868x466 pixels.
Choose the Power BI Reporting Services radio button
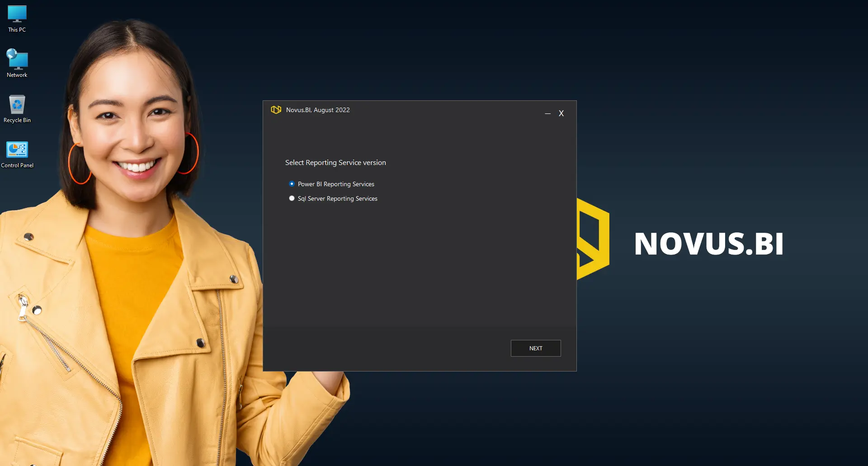point(292,184)
